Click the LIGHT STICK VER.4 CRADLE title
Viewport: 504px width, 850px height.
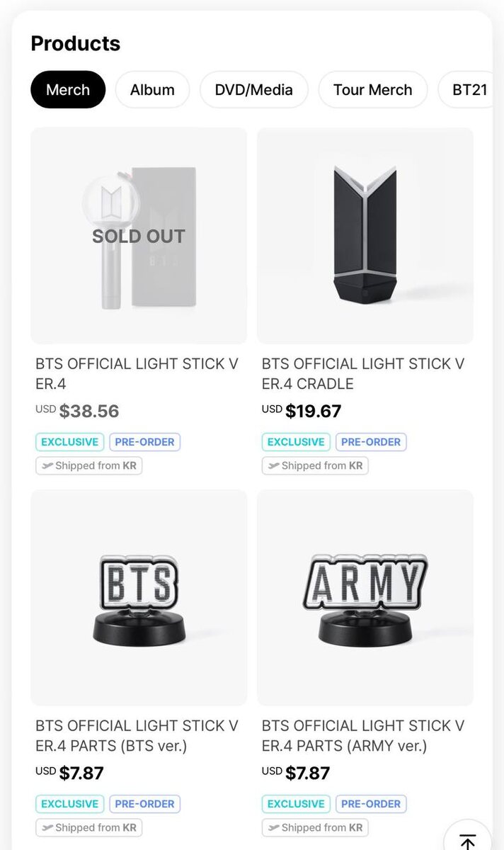coord(363,374)
